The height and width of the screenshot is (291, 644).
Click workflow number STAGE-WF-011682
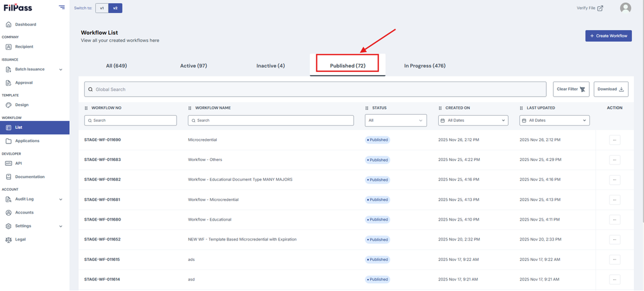click(x=103, y=180)
